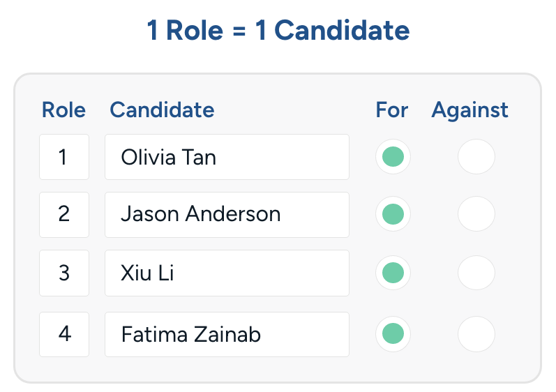Image resolution: width=556 pixels, height=392 pixels.
Task: Select the Role 4 number box
Action: click(64, 334)
